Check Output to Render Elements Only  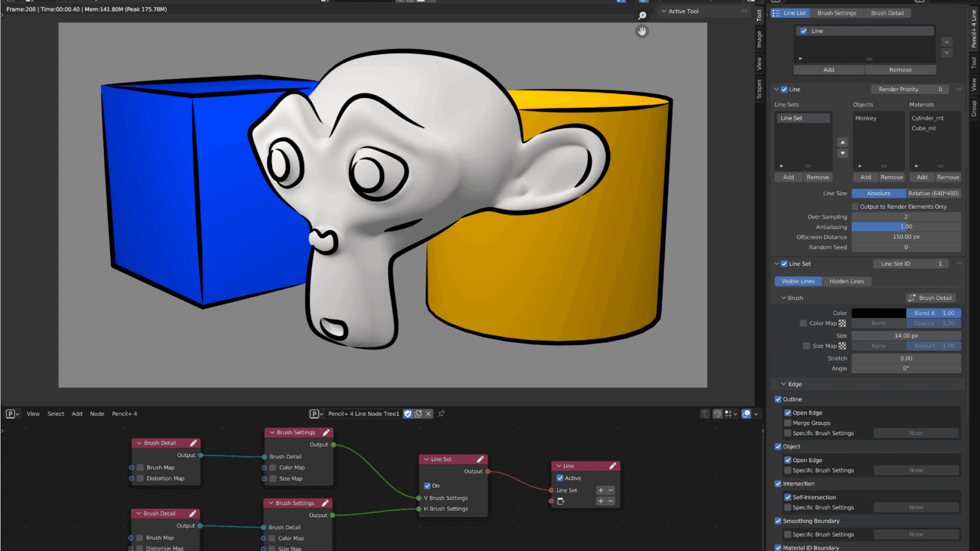click(x=856, y=207)
